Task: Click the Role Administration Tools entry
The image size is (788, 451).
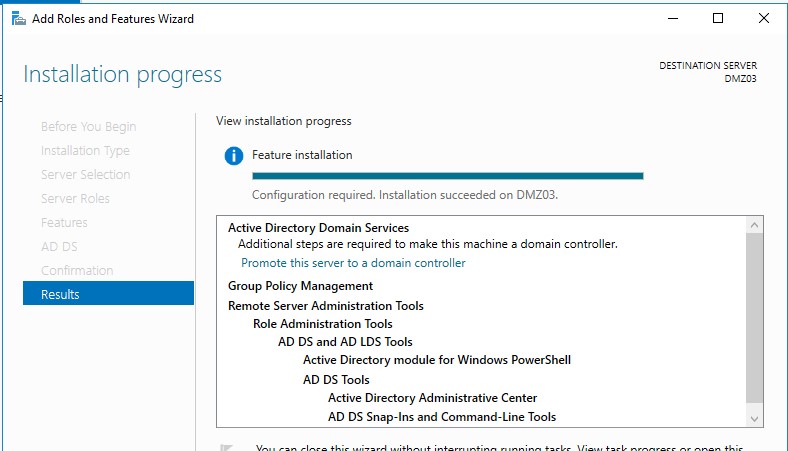Action: [323, 324]
